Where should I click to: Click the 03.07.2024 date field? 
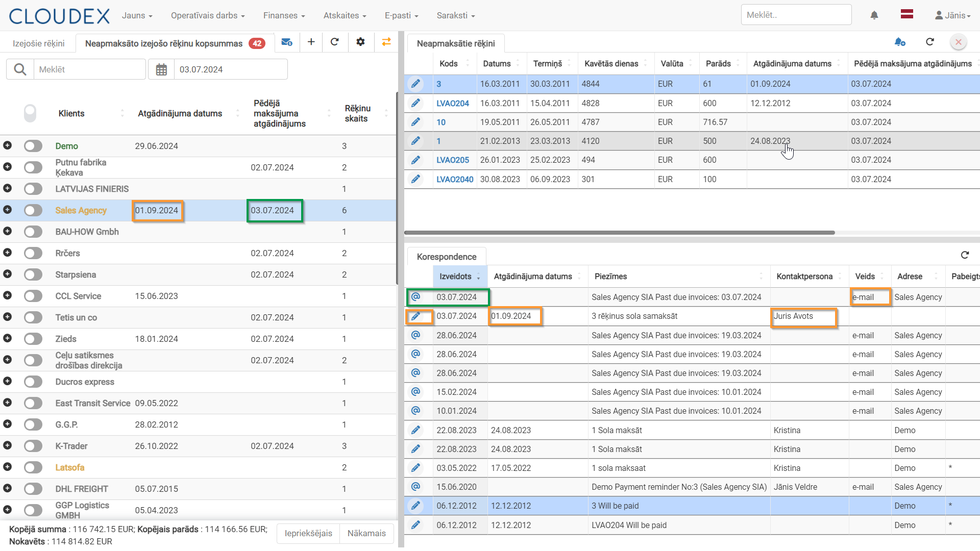(231, 69)
